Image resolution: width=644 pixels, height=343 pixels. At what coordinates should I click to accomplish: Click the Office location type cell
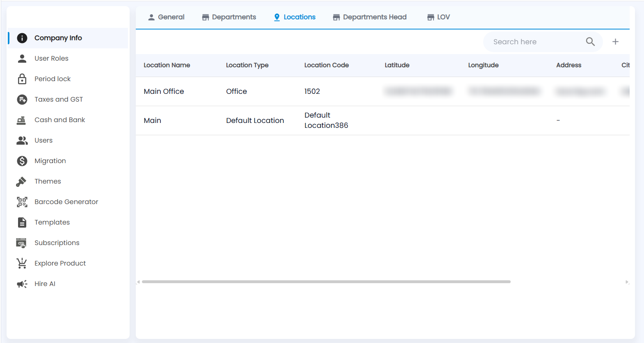click(237, 91)
